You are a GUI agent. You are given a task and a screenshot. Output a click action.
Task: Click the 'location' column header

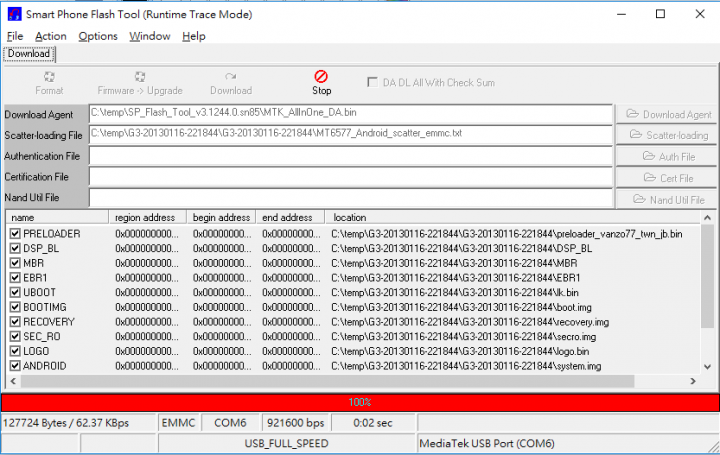pos(513,218)
